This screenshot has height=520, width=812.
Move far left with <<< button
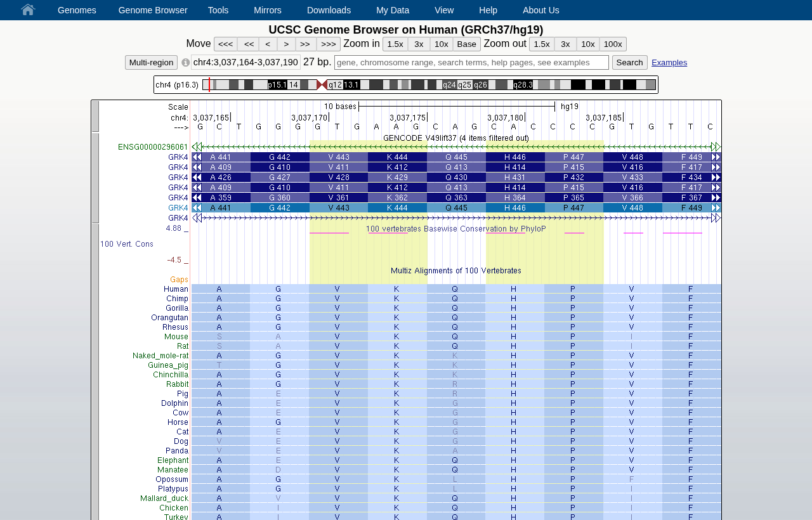pos(226,44)
